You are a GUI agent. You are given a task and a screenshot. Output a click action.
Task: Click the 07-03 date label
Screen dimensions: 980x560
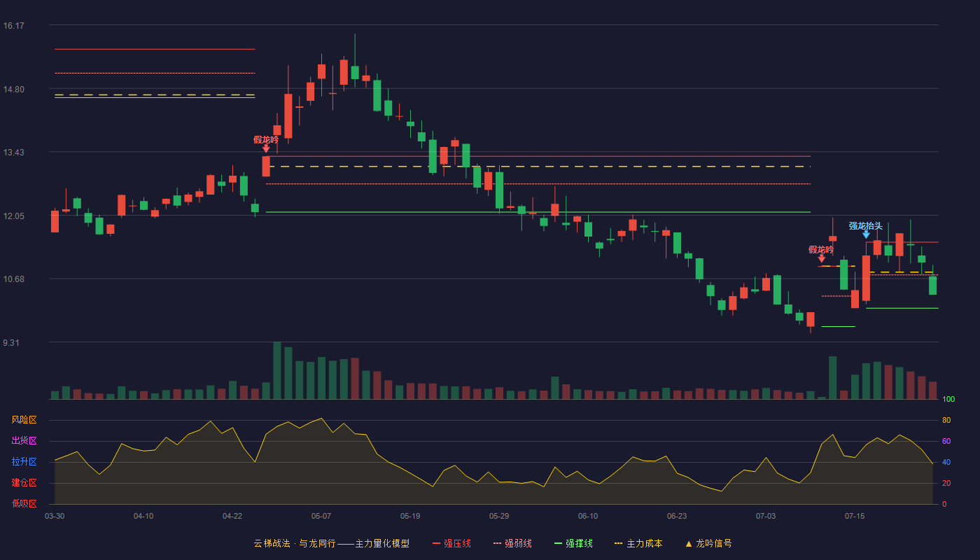click(766, 516)
